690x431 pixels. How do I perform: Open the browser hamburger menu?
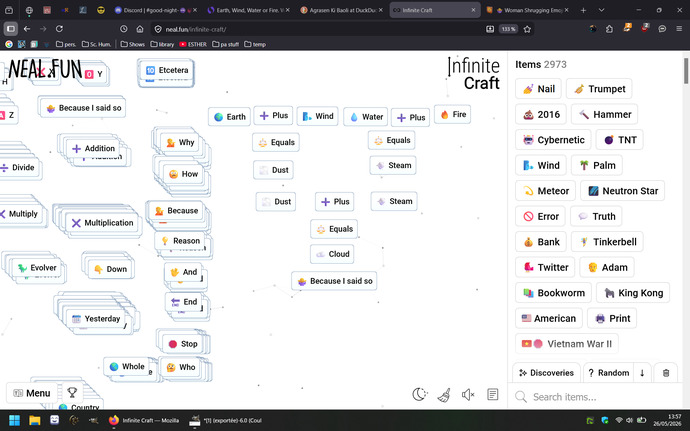pos(679,29)
